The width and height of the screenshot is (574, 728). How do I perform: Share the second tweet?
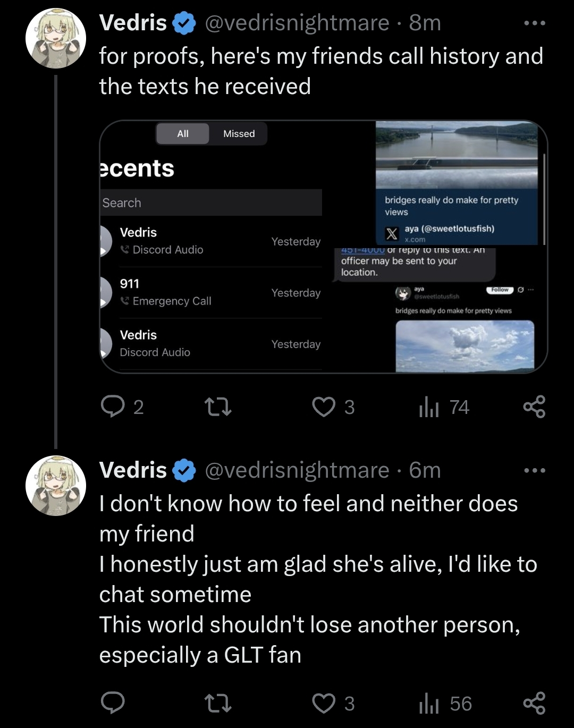point(534,703)
